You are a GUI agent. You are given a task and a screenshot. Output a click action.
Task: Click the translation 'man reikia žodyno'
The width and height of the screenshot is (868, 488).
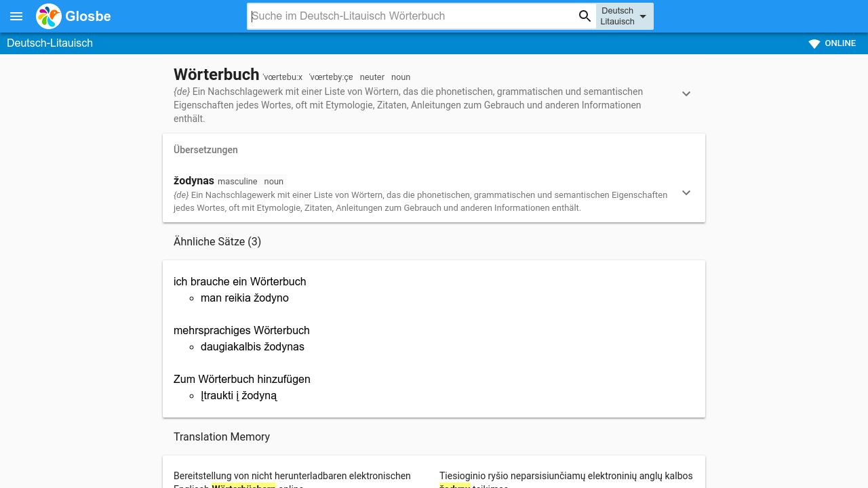245,298
